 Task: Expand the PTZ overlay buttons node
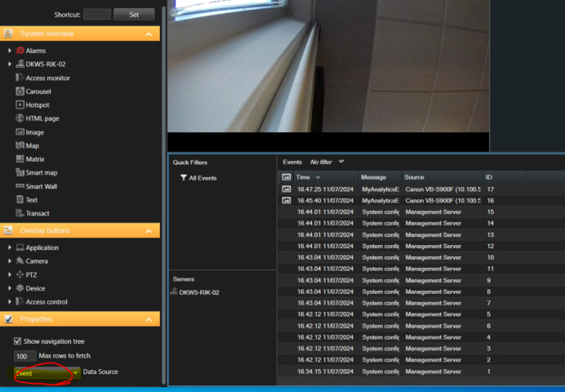(9, 274)
